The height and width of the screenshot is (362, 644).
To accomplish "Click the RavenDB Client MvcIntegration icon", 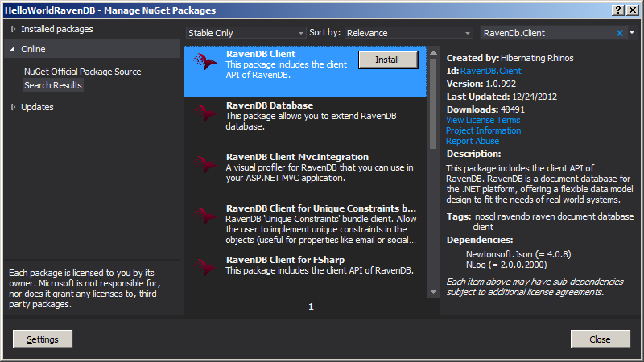I will [x=204, y=167].
